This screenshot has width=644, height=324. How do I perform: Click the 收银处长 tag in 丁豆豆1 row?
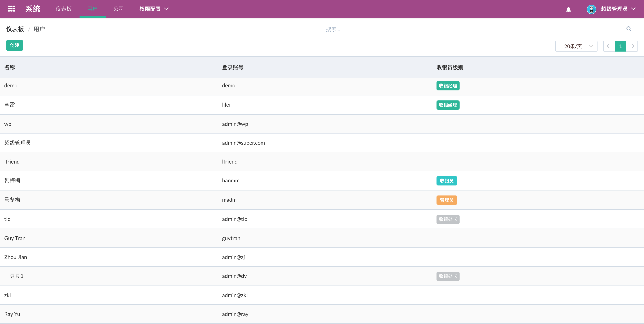click(x=448, y=276)
